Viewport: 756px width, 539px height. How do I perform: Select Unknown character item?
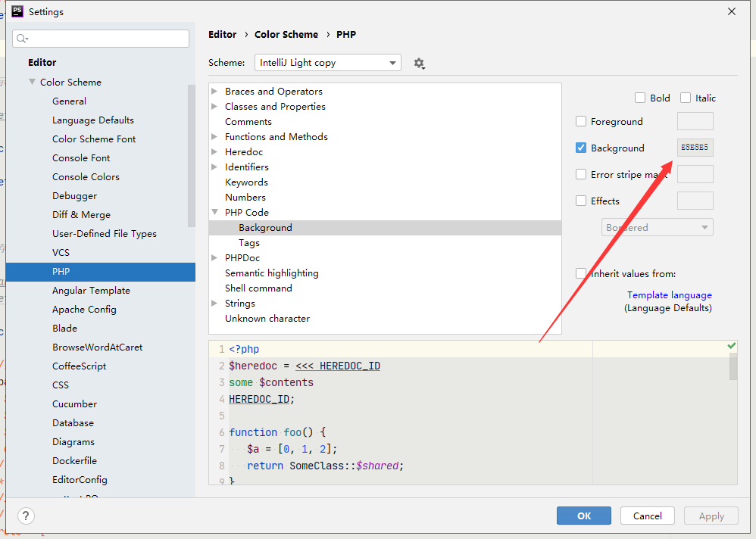pos(267,319)
